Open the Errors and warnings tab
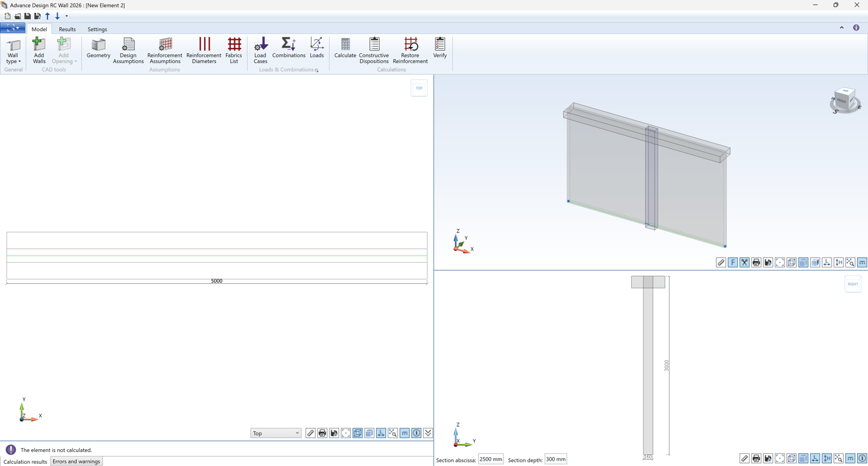 (x=76, y=461)
